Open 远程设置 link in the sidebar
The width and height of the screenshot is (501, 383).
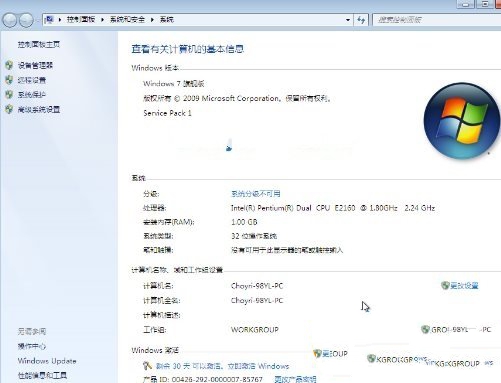point(32,80)
